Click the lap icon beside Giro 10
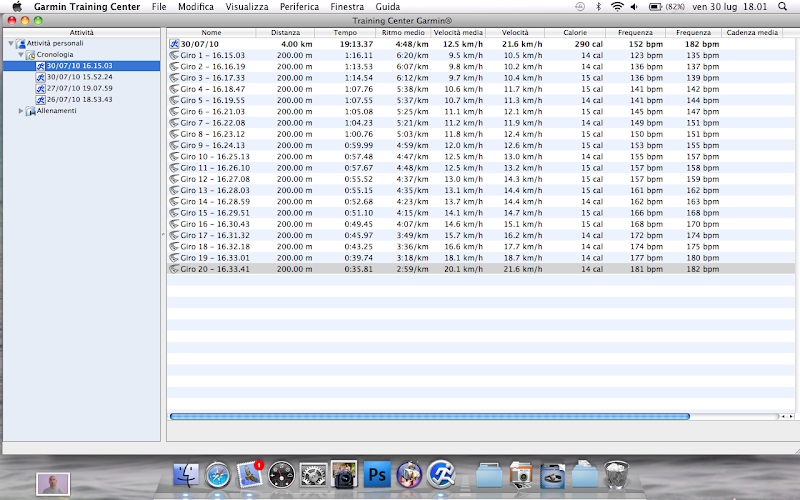This screenshot has height=500, width=800. coord(174,157)
